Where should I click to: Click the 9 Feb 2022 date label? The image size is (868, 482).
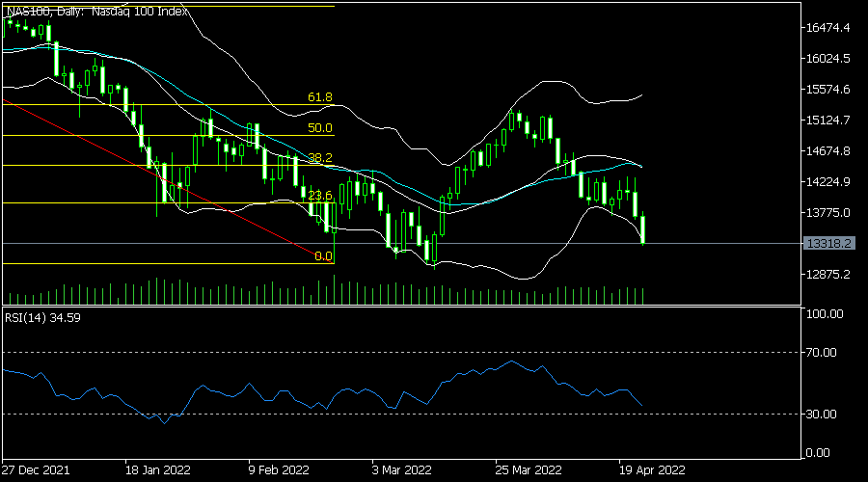point(279,470)
